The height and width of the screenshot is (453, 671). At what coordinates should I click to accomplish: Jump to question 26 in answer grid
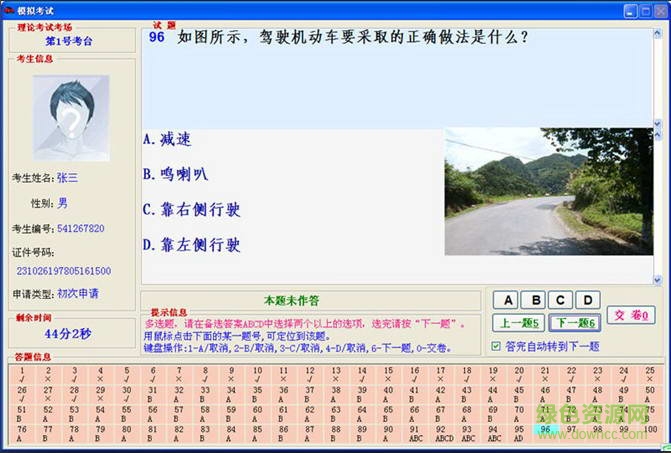click(x=22, y=394)
